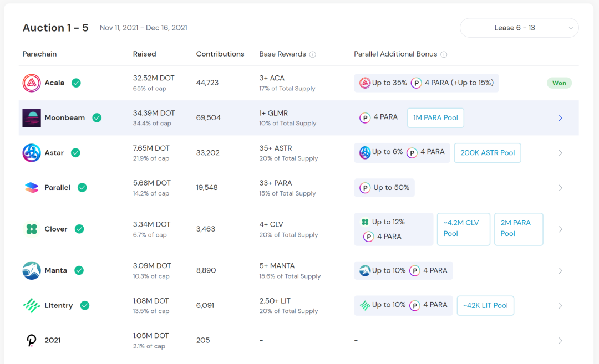Click the Nov 11, 2021 - Dec 16, 2021 date range
The width and height of the screenshot is (599, 364).
[x=143, y=28]
